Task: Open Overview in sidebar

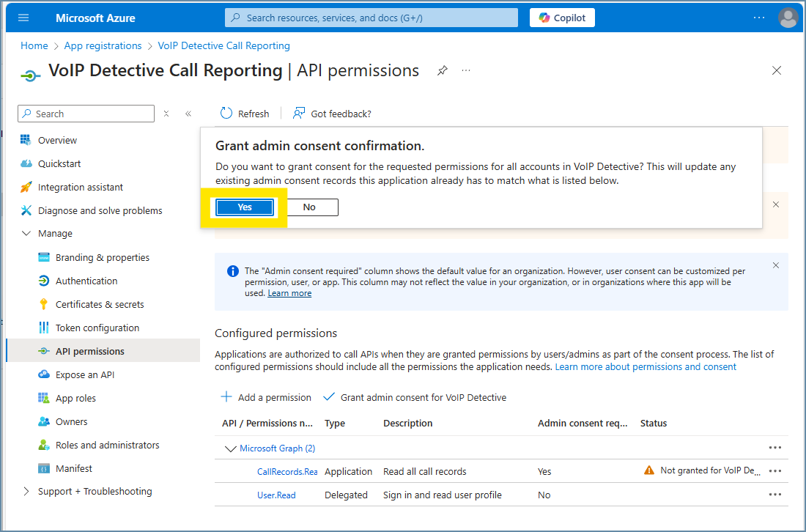Action: point(57,140)
